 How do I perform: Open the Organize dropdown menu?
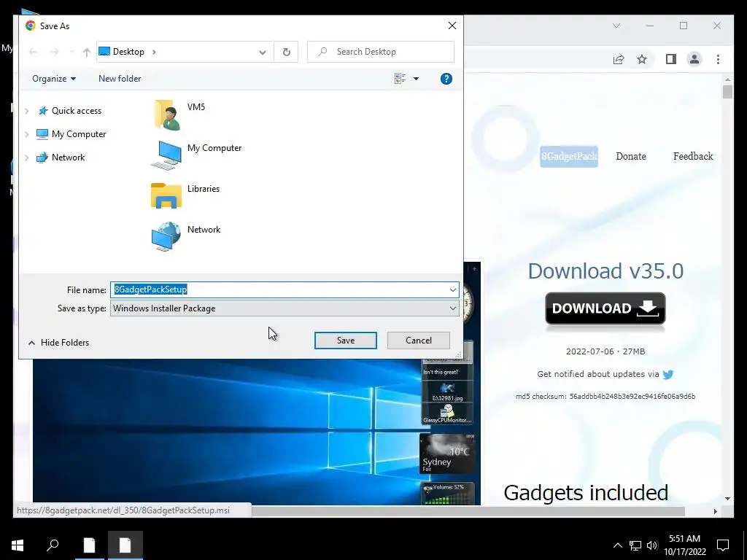54,79
